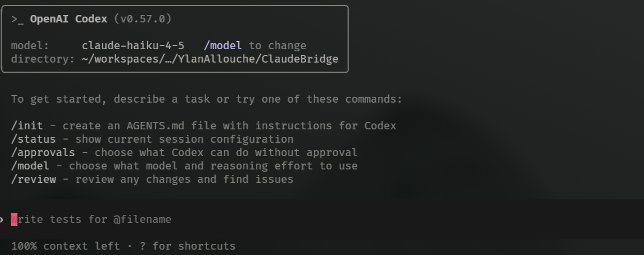Click the ClaudeBridge directory path

210,59
